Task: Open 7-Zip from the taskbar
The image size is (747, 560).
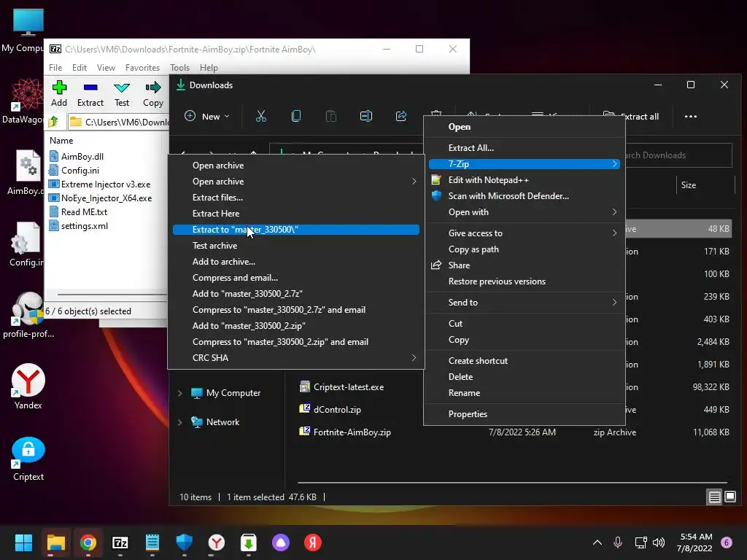Action: [x=120, y=542]
